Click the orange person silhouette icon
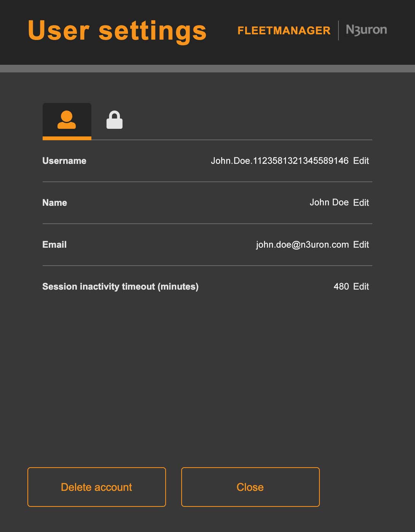The height and width of the screenshot is (532, 415). coord(67,120)
